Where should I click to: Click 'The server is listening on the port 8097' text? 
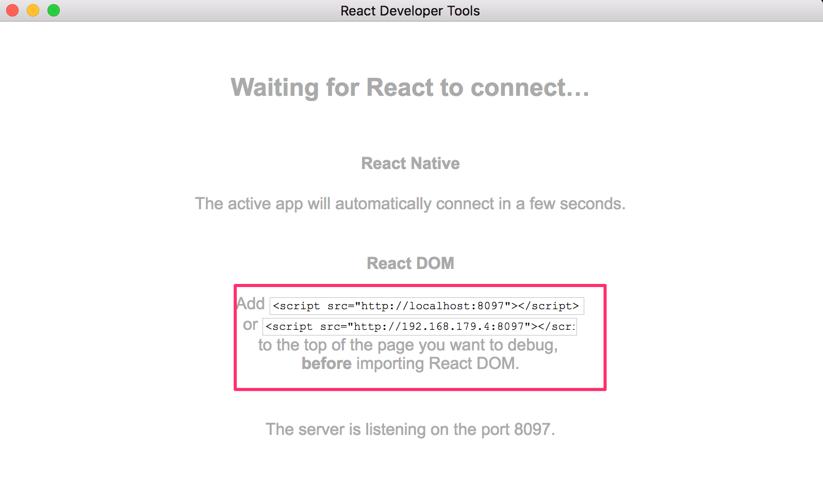(x=410, y=429)
